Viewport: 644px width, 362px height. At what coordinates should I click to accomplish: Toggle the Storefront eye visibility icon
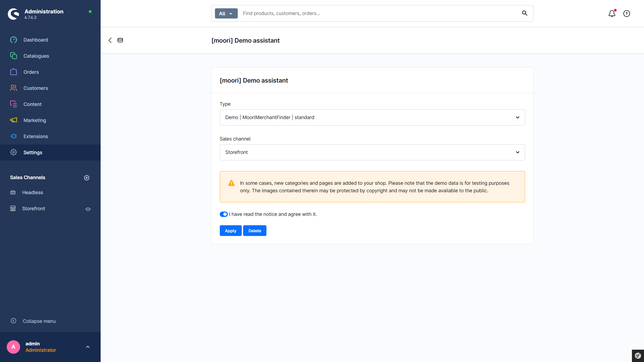[x=88, y=209]
